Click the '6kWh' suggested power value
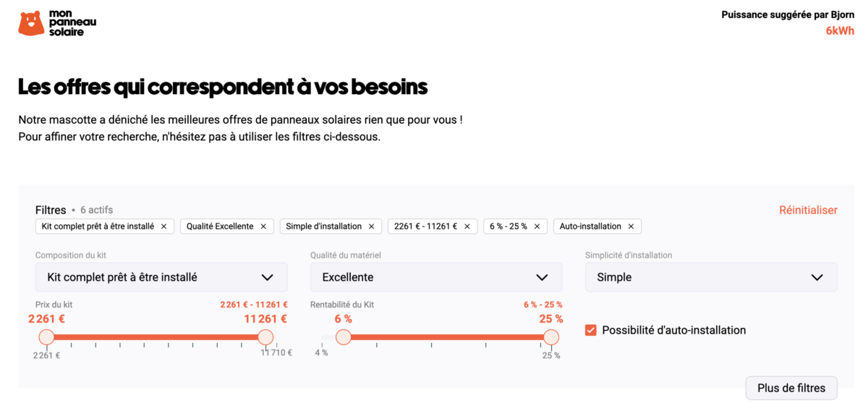This screenshot has height=411, width=868. pos(840,30)
